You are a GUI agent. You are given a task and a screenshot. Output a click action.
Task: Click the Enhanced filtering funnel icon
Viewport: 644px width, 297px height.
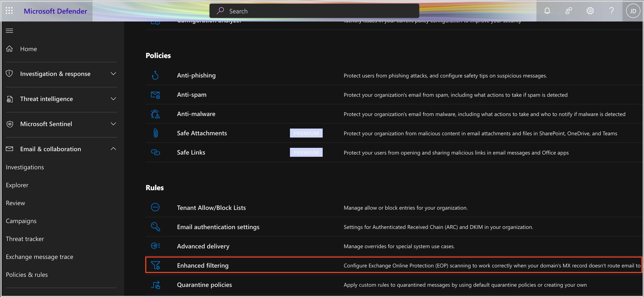[156, 265]
